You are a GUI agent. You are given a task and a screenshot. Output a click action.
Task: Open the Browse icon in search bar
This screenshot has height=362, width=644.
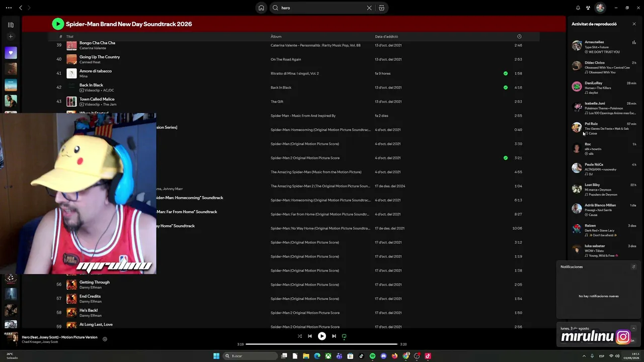tap(381, 8)
